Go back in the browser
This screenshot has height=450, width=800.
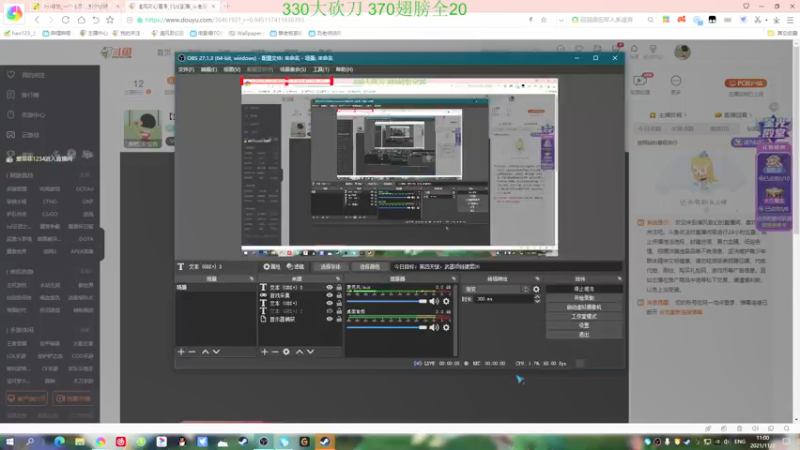(37, 20)
